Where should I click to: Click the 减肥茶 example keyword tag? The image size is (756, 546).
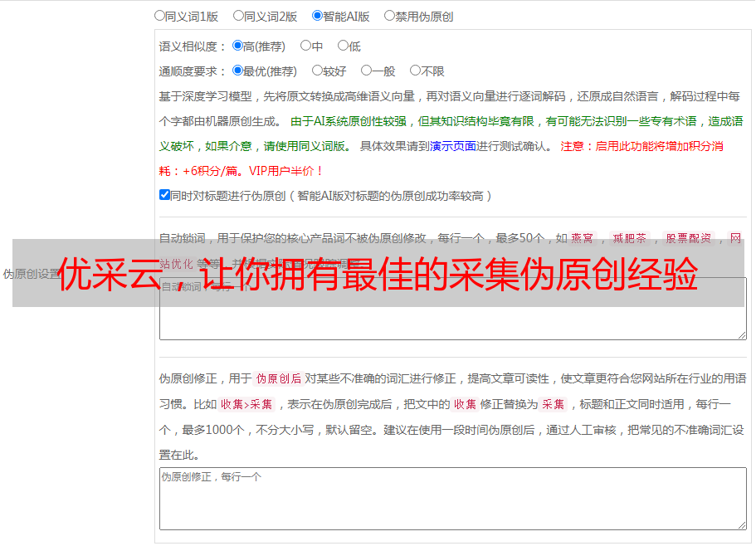(x=629, y=238)
